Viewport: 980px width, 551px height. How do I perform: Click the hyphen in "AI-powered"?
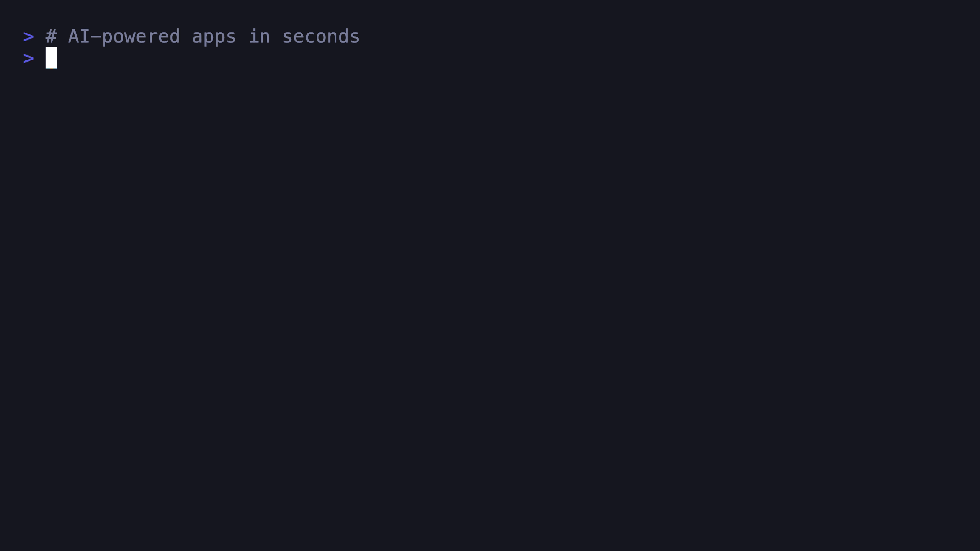[x=96, y=37]
